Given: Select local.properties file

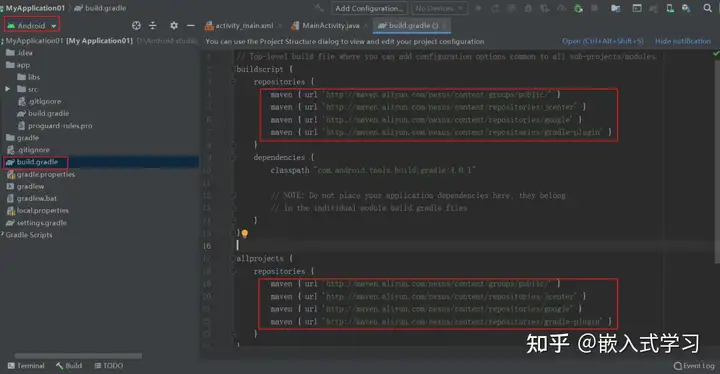Looking at the screenshot, I should pos(37,210).
